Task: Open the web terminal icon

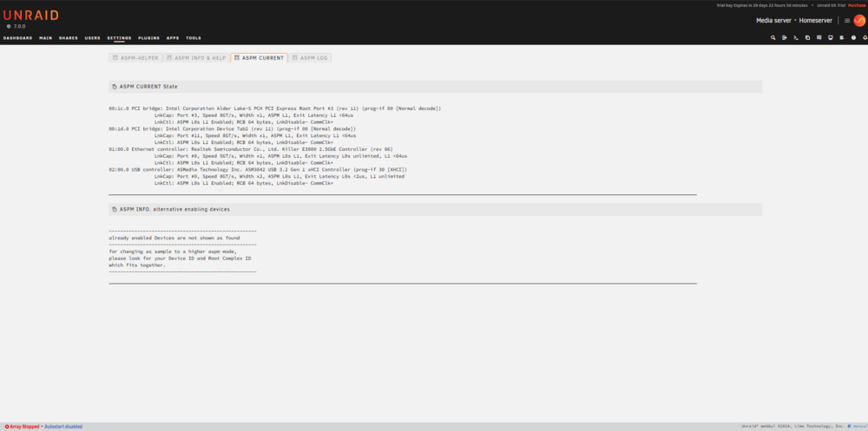Action: [x=796, y=37]
